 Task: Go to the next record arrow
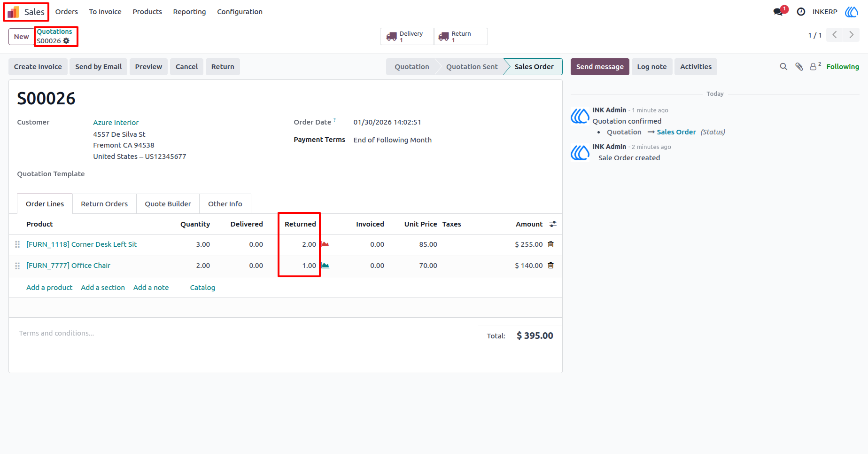(851, 35)
